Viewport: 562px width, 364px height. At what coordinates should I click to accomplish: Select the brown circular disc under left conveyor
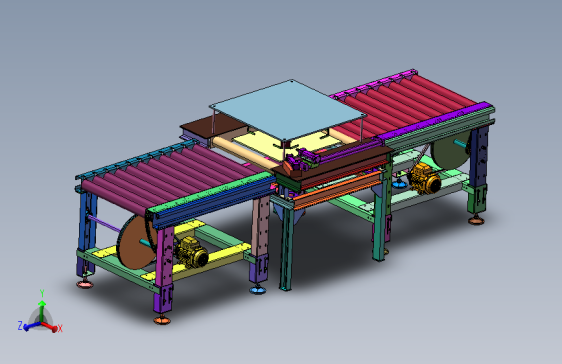pyautogui.click(x=136, y=243)
